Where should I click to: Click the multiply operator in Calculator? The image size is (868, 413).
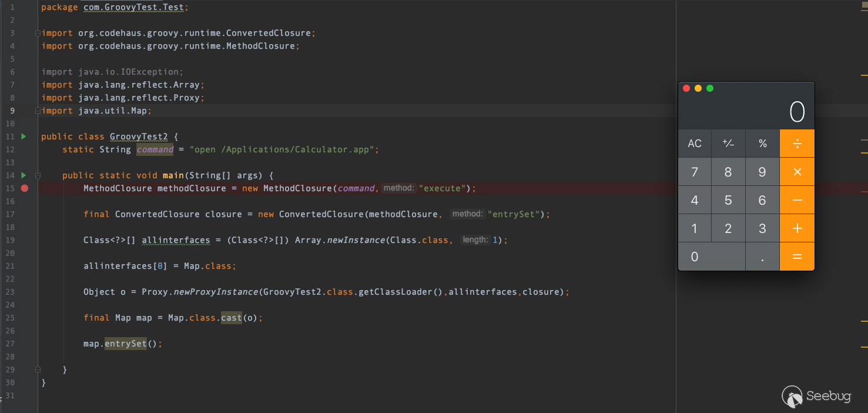tap(797, 172)
